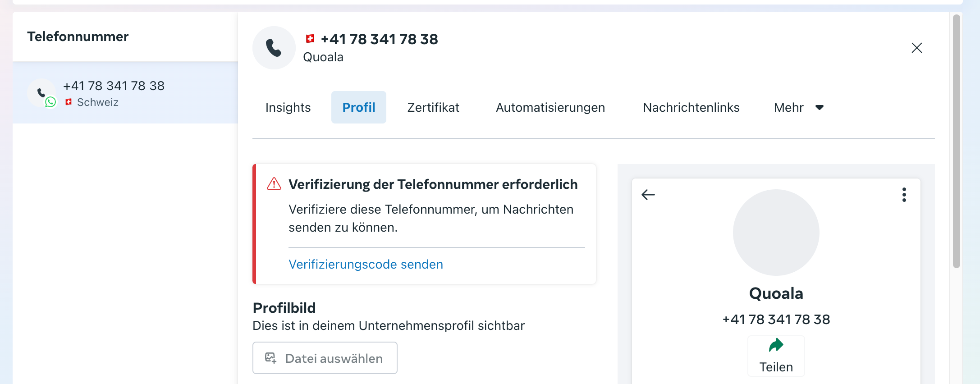Click the image upload icon
The image size is (980, 384).
tap(270, 358)
